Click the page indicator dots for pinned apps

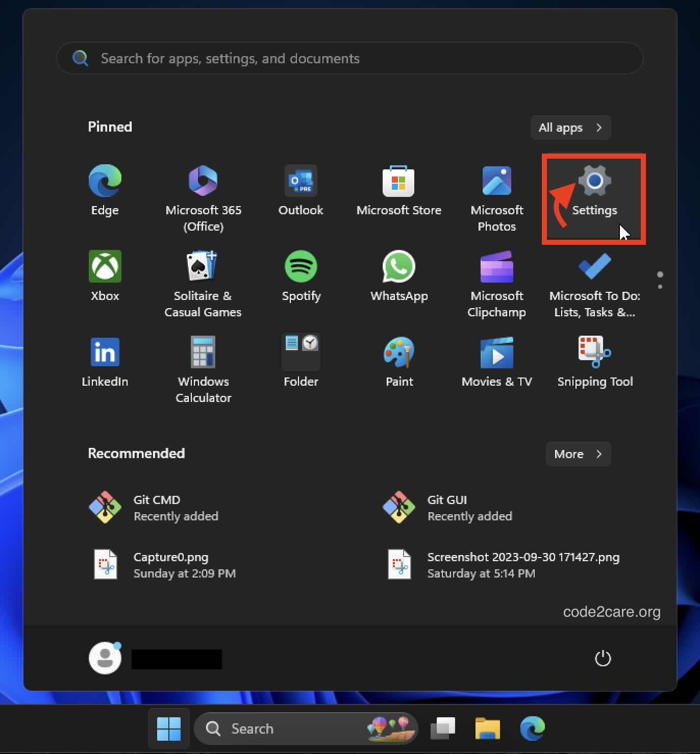click(x=660, y=279)
